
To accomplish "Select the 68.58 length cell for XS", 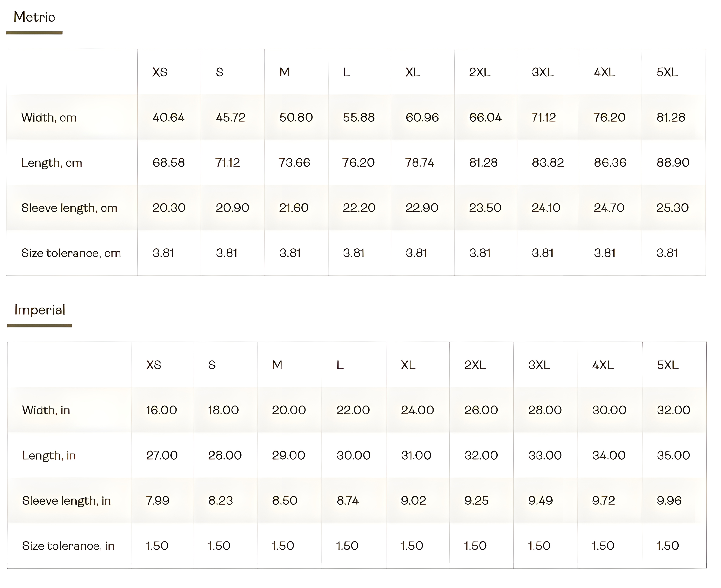I will (x=168, y=163).
